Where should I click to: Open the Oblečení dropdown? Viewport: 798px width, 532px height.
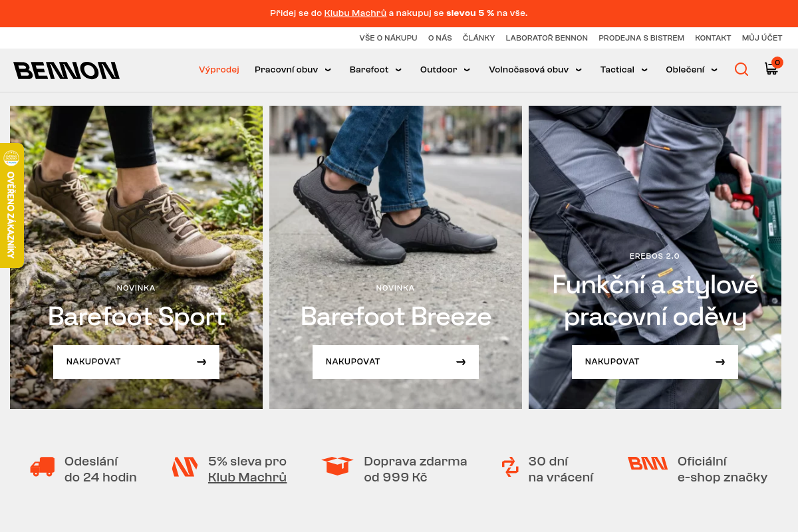click(x=691, y=69)
